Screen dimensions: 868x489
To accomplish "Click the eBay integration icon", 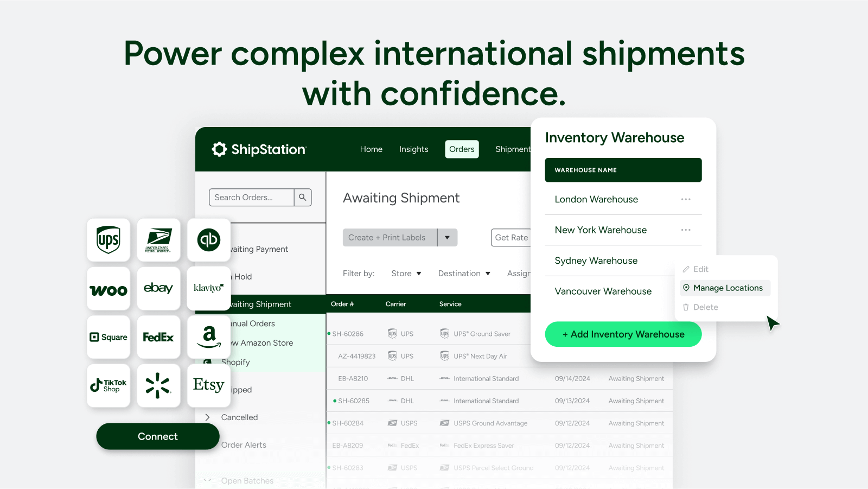I will coord(158,289).
